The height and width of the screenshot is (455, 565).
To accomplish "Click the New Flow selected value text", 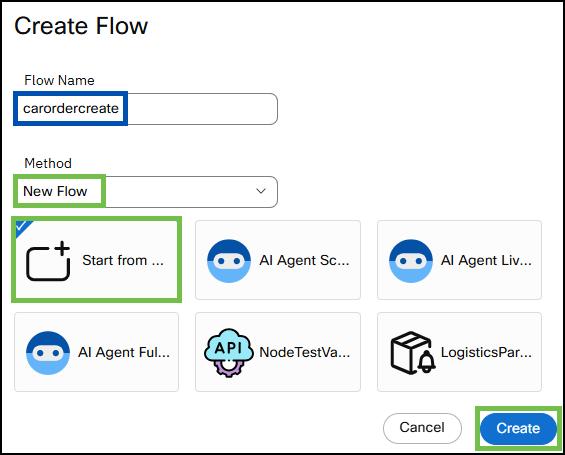I will click(x=55, y=191).
